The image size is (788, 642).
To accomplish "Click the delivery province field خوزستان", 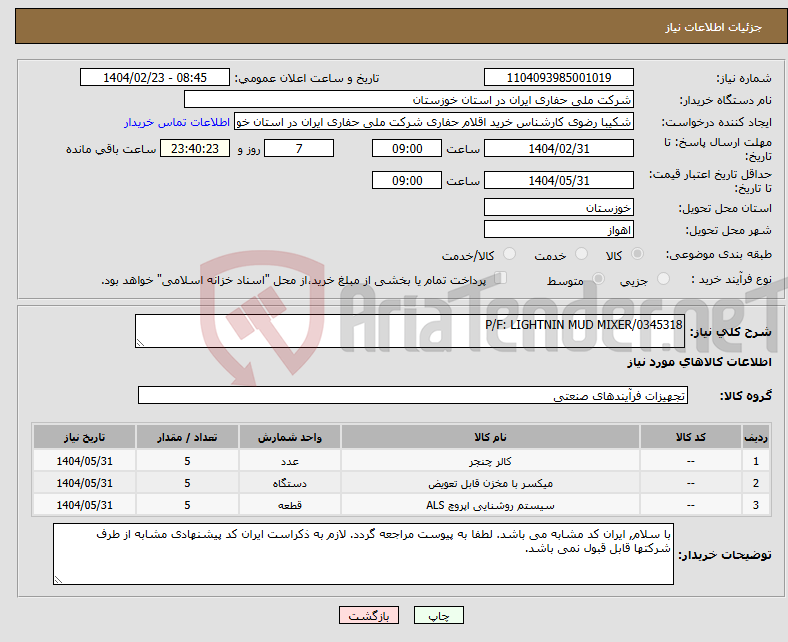I will tap(558, 208).
